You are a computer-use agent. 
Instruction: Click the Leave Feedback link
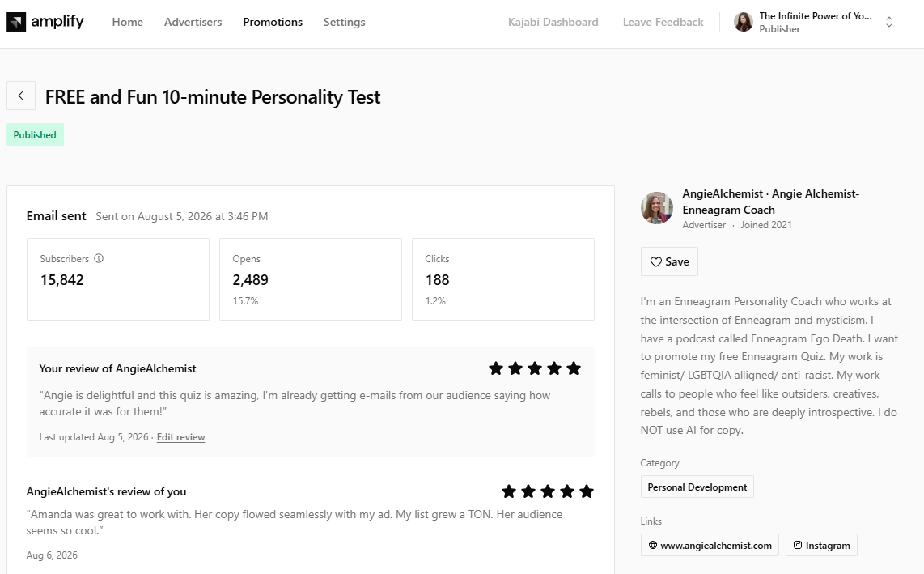tap(663, 22)
